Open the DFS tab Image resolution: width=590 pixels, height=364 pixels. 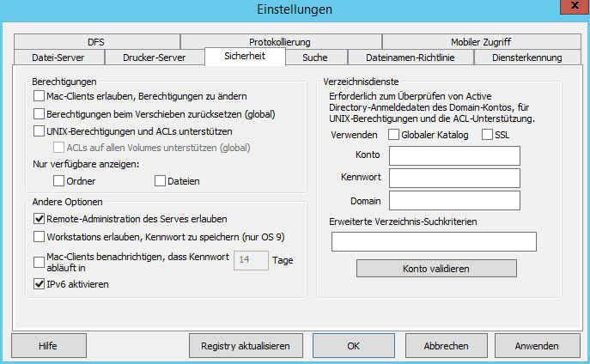pos(97,42)
